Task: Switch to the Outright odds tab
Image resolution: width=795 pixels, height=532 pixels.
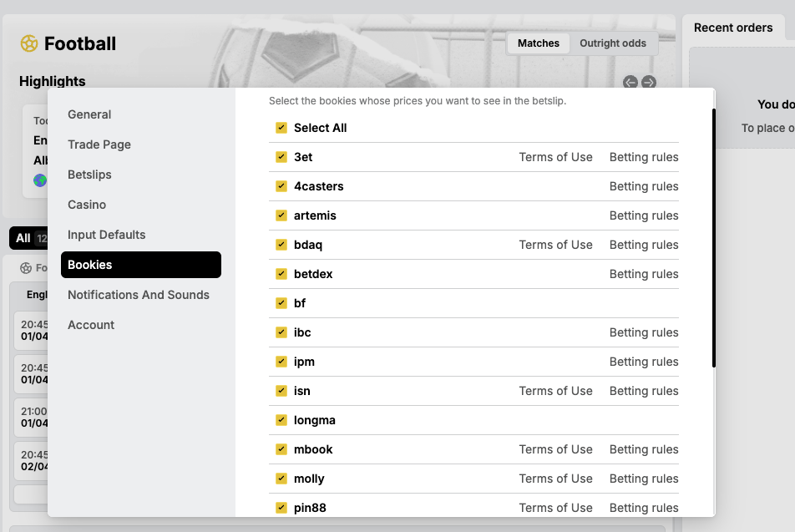Action: tap(615, 43)
